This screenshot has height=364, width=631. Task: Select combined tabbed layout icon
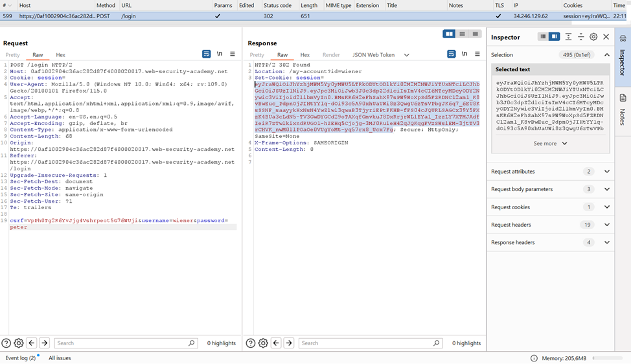476,34
